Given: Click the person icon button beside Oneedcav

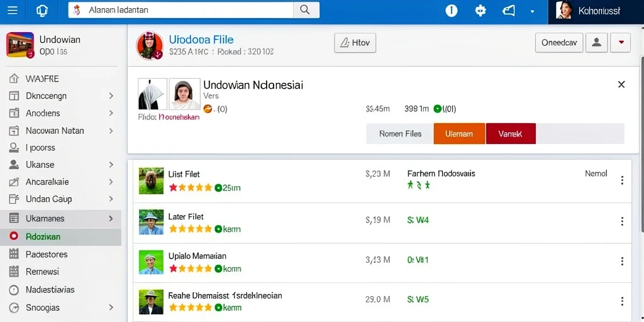Looking at the screenshot, I should pyautogui.click(x=596, y=43).
